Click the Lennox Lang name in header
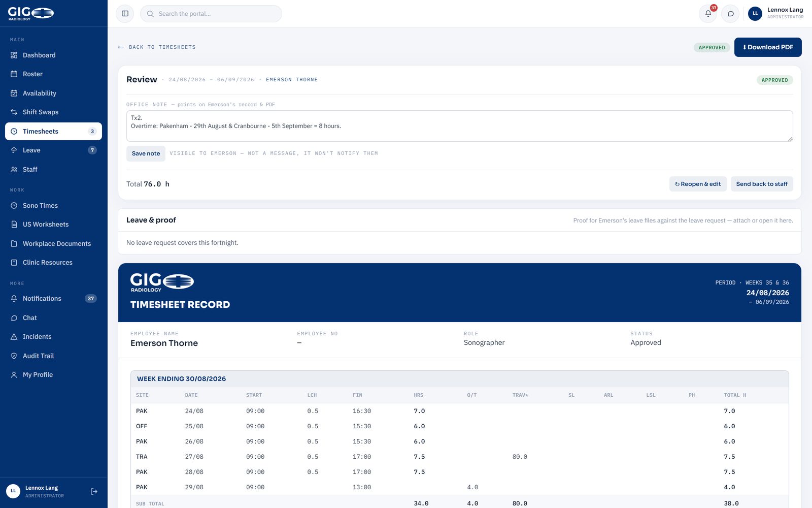812x508 pixels. click(785, 10)
